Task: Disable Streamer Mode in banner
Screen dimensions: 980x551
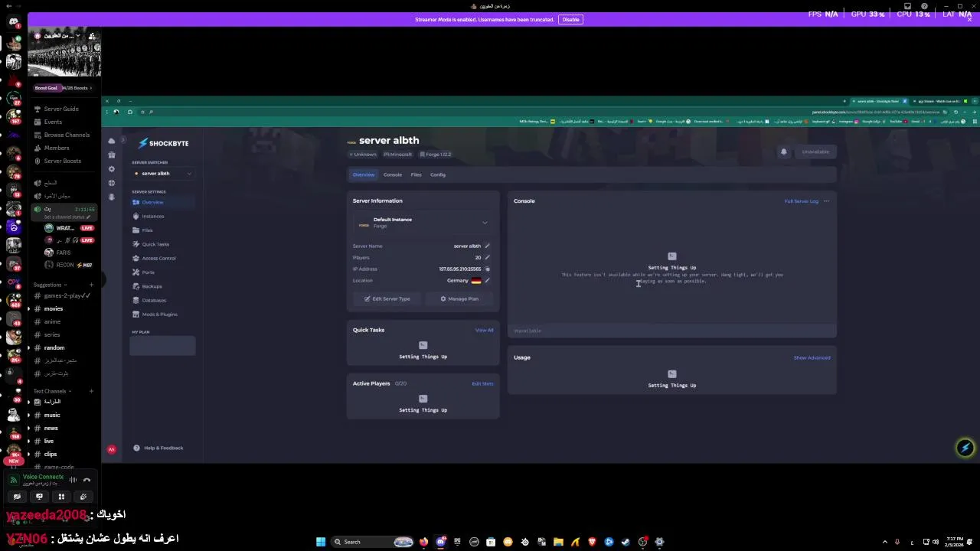Action: [x=570, y=19]
